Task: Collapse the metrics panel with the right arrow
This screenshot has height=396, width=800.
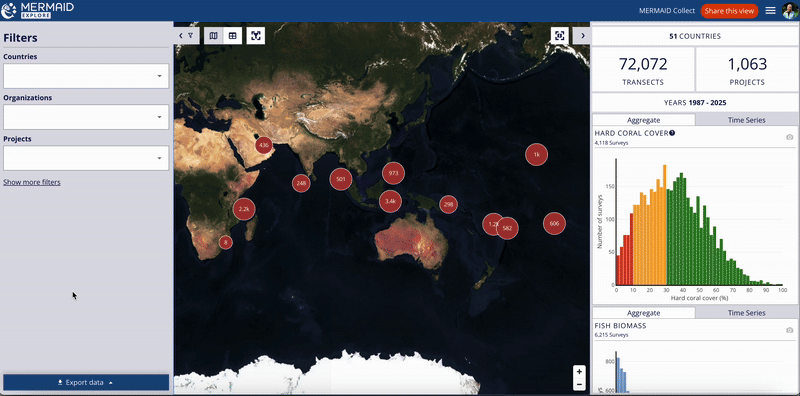Action: click(x=582, y=36)
